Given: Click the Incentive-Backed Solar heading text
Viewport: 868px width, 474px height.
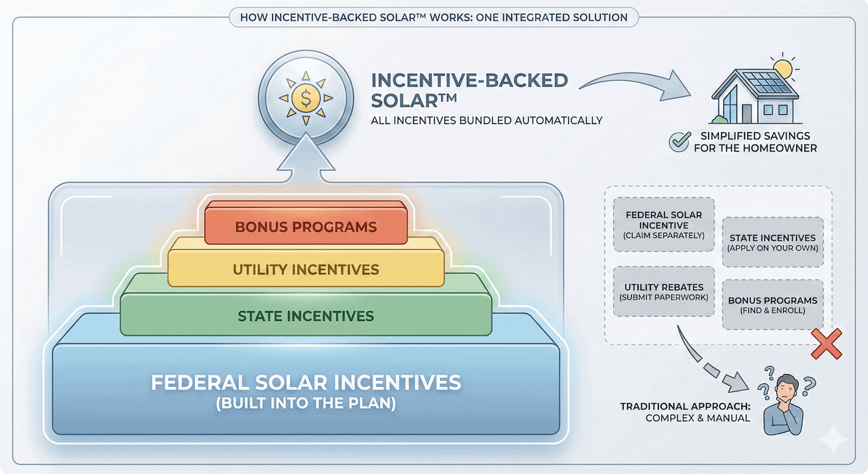Looking at the screenshot, I should pyautogui.click(x=469, y=90).
